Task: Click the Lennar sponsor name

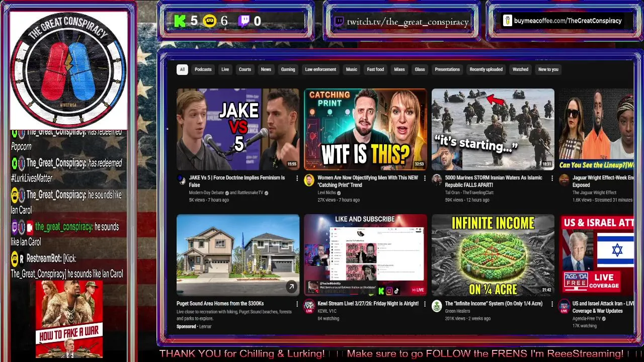Action: point(205,326)
